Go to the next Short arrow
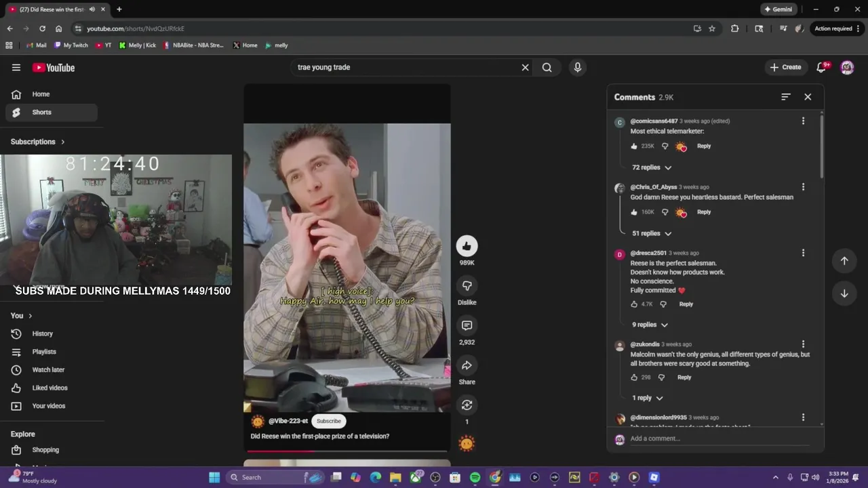 [844, 293]
